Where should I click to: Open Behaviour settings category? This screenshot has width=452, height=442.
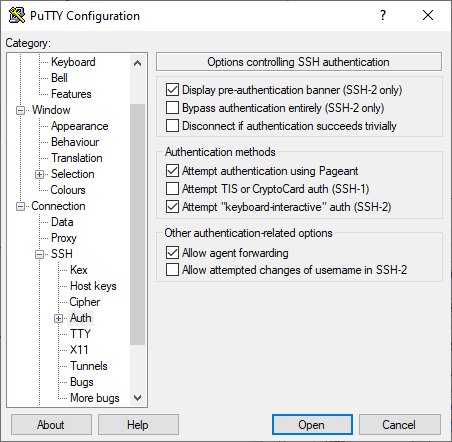[75, 142]
